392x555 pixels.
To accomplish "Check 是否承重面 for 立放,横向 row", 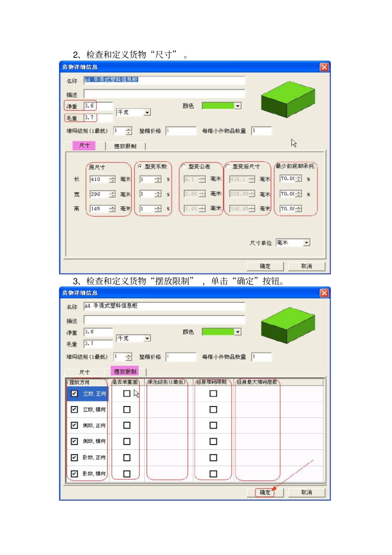I will (127, 409).
